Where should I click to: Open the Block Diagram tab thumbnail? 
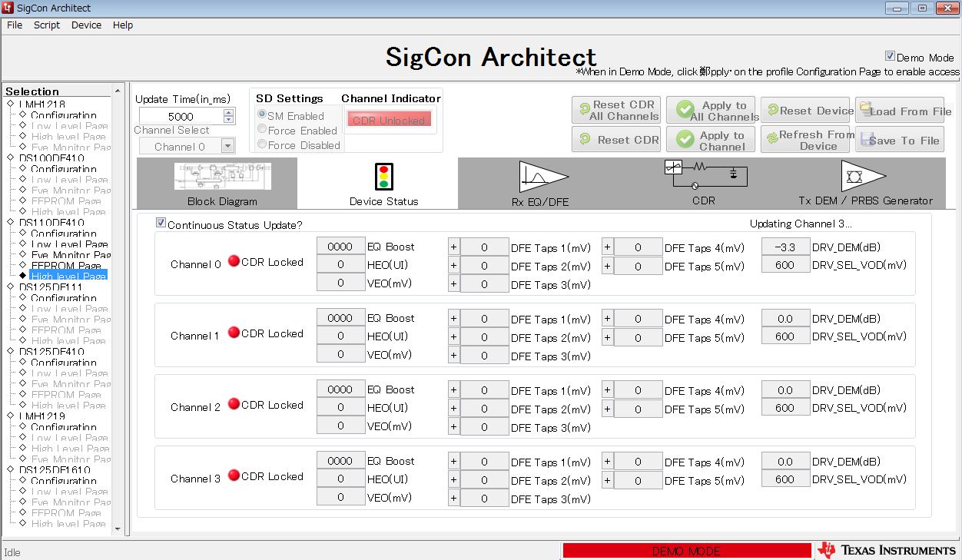(x=222, y=176)
